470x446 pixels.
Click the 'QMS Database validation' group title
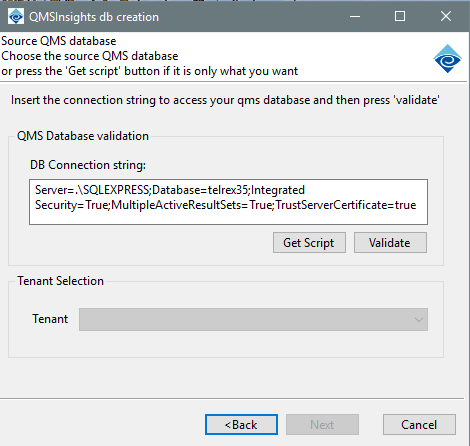tap(83, 136)
